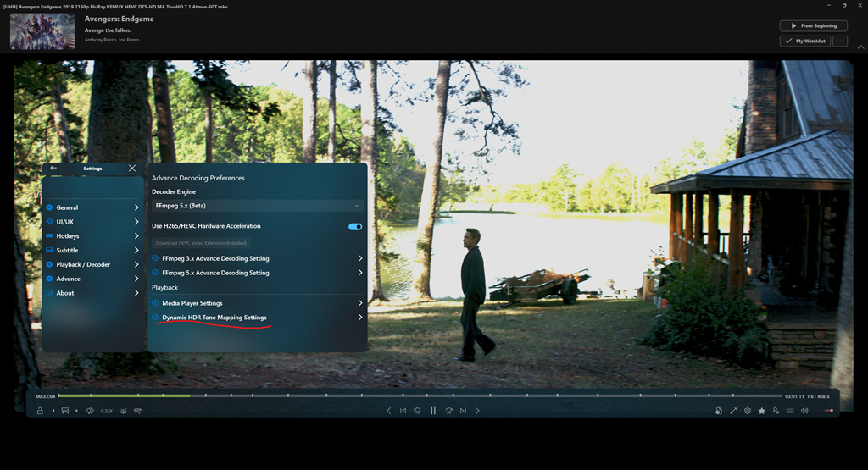Change the 0.25X playback speed
The height and width of the screenshot is (470, 868).
pyautogui.click(x=107, y=411)
